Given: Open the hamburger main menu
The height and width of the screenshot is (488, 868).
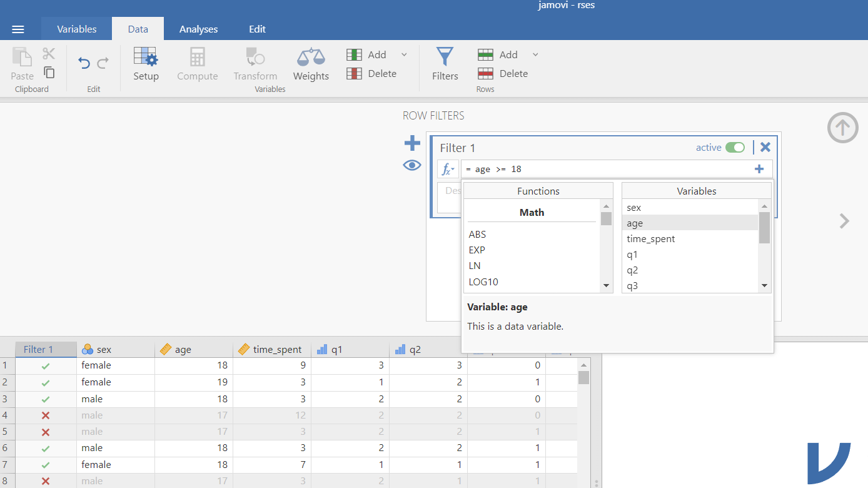Looking at the screenshot, I should 18,29.
